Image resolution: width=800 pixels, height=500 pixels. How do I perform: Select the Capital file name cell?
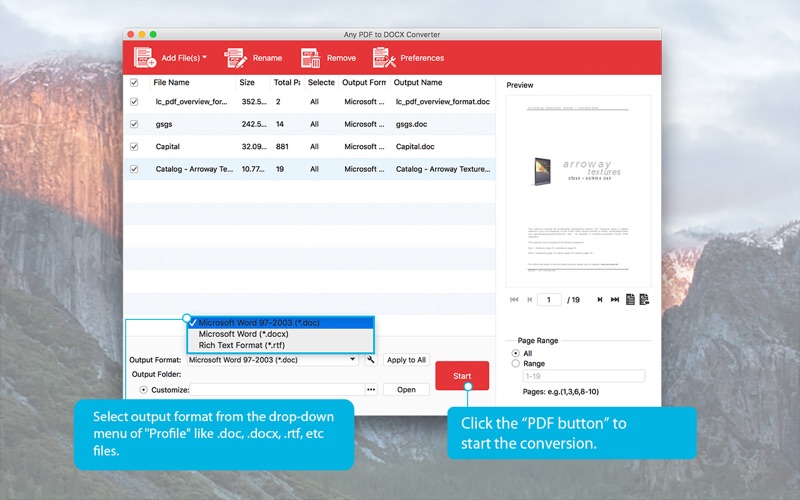pos(167,146)
